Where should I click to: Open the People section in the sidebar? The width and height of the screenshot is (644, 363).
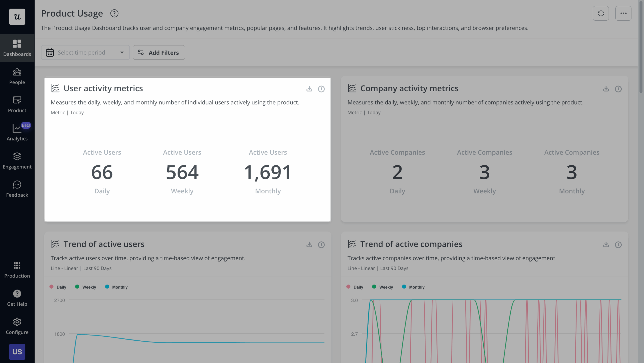pyautogui.click(x=17, y=76)
